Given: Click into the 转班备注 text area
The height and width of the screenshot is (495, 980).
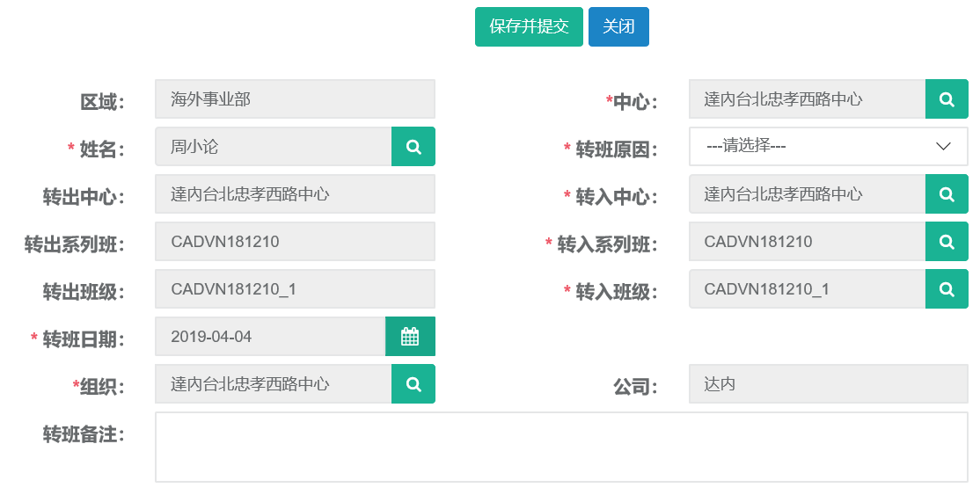Looking at the screenshot, I should click(561, 448).
